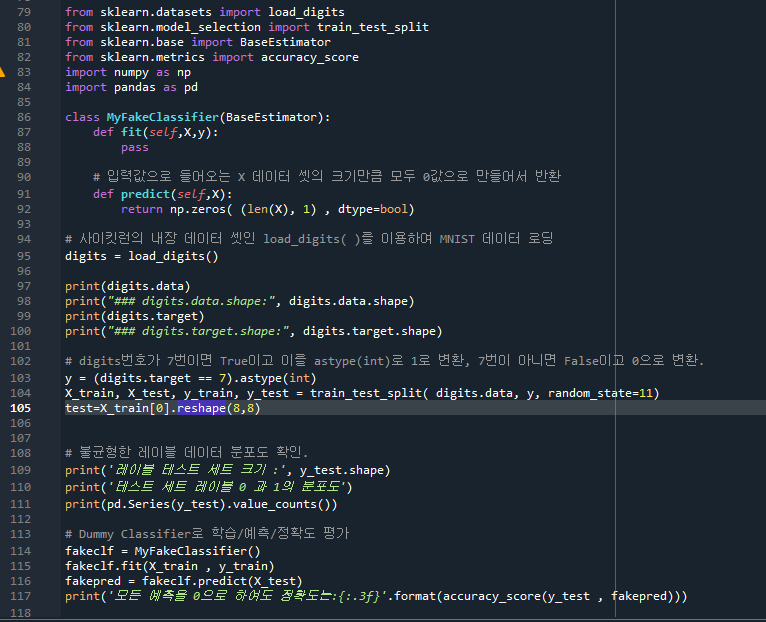Click the warning triangle at line 83

(x=2, y=72)
